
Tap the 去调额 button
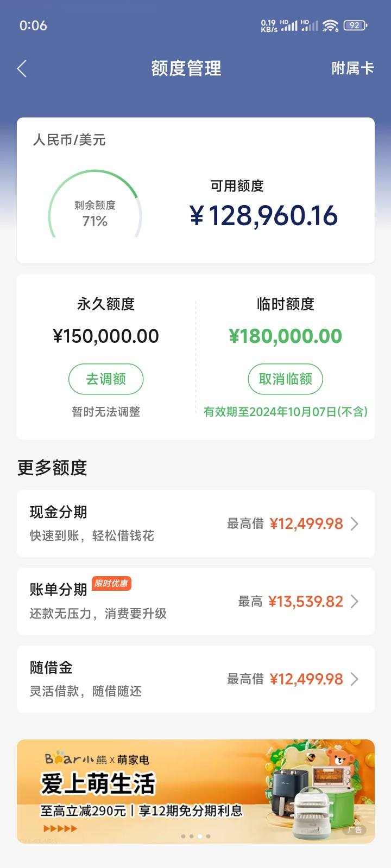point(106,379)
